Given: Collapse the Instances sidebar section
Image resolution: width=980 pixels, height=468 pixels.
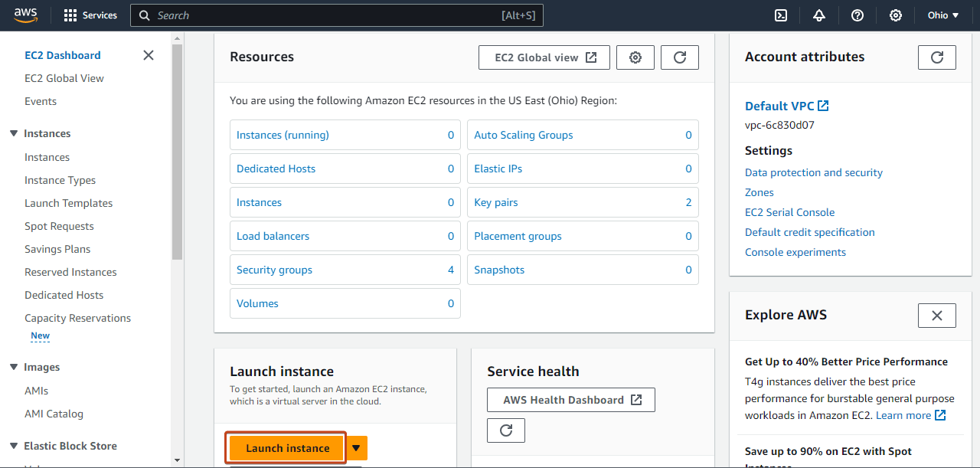Looking at the screenshot, I should tap(14, 133).
